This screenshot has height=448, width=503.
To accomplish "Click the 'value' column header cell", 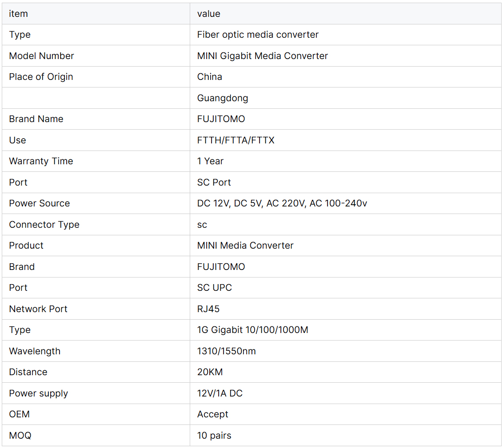I will 209,14.
